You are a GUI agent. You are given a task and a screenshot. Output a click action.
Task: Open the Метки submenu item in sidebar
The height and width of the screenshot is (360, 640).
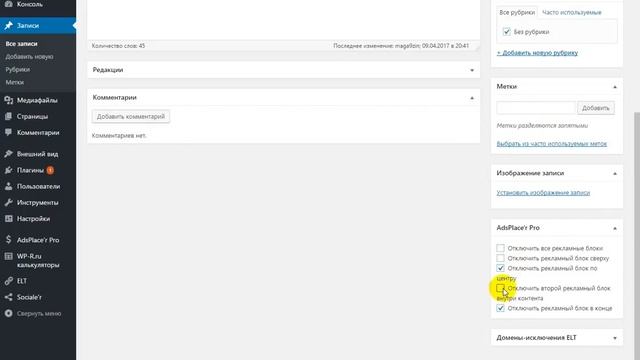(15, 82)
